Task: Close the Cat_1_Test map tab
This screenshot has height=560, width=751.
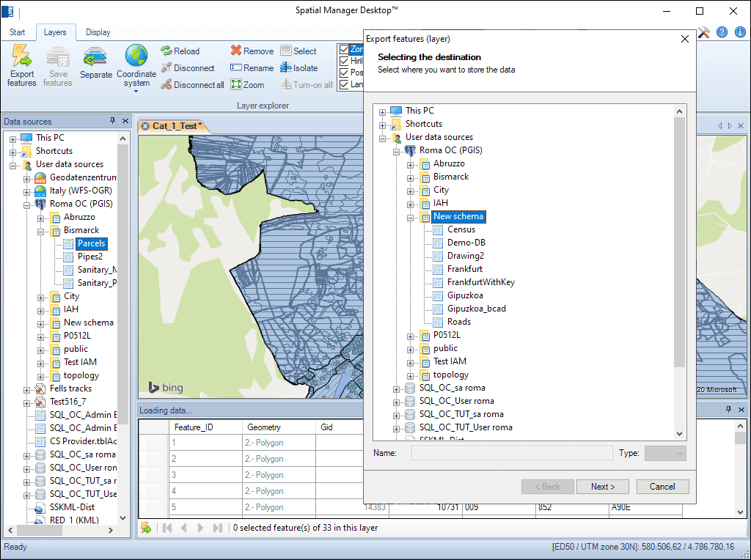Action: tap(145, 126)
